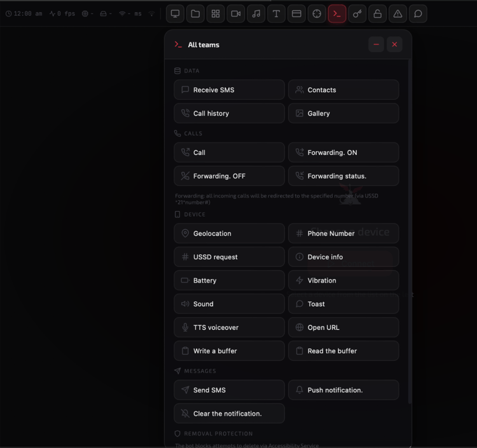
Task: Open the Gallery option
Action: click(343, 113)
